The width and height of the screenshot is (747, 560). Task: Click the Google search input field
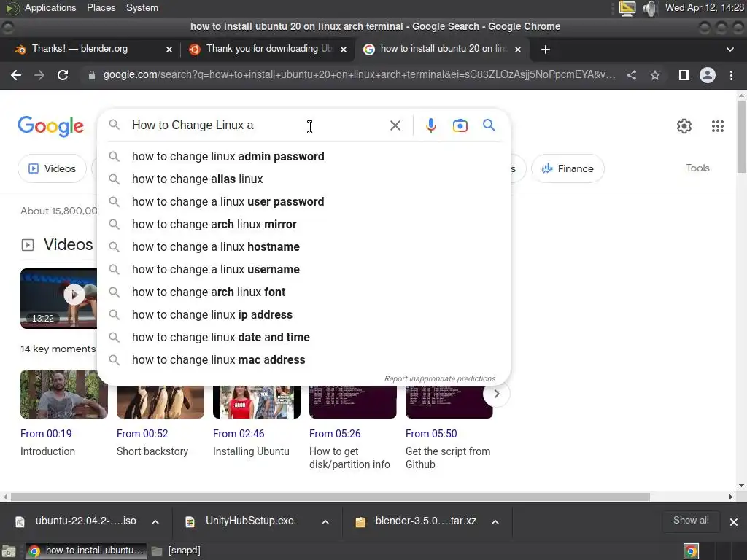tap(258, 125)
